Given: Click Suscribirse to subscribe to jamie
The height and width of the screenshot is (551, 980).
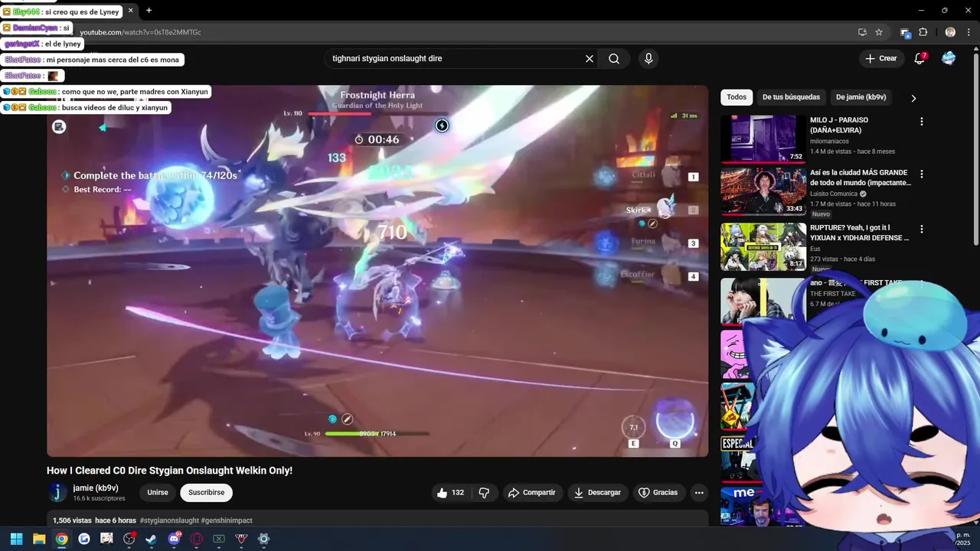Looking at the screenshot, I should click(207, 493).
